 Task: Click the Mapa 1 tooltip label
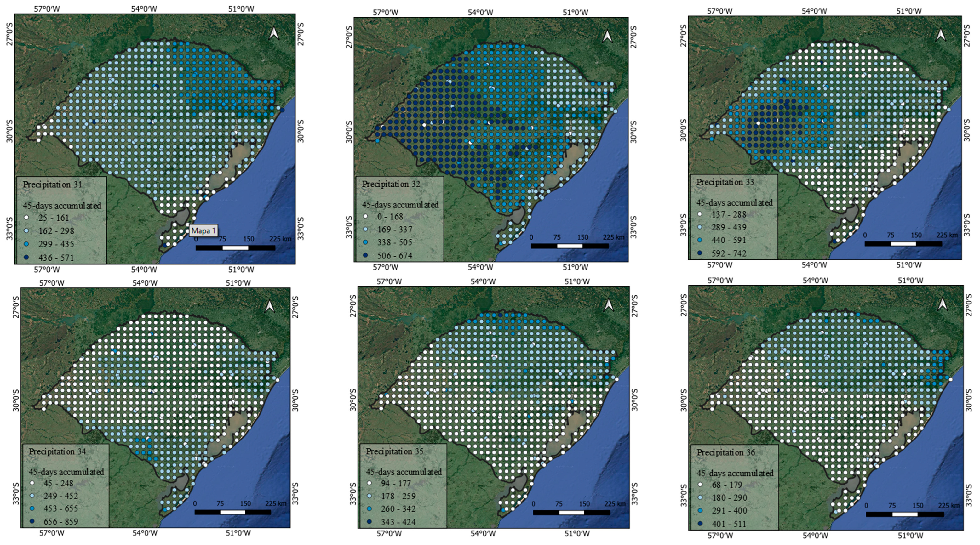203,230
